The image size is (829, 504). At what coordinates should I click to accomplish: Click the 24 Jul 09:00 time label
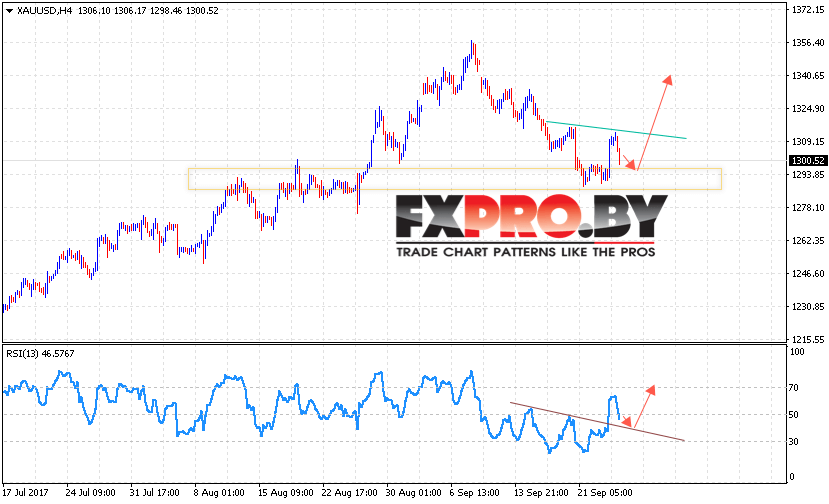90,492
